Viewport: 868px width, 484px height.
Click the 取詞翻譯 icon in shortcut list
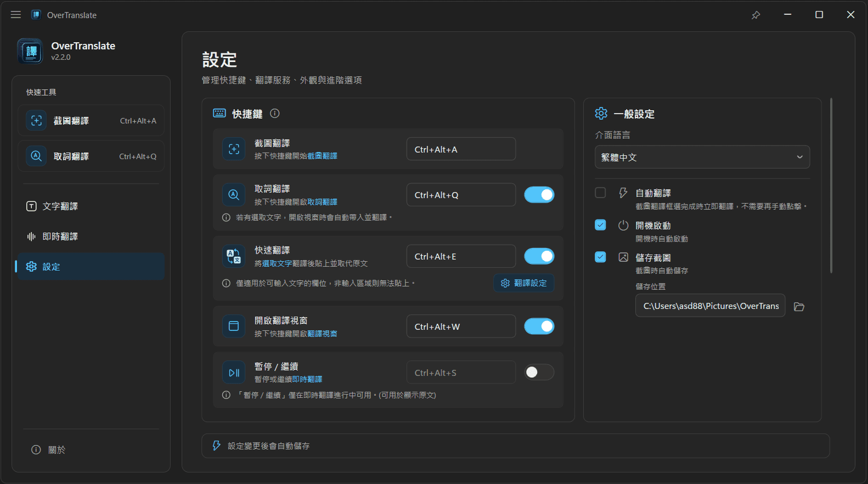[234, 195]
